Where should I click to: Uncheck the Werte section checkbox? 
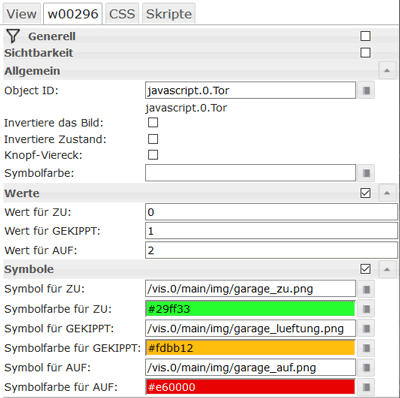tap(365, 193)
